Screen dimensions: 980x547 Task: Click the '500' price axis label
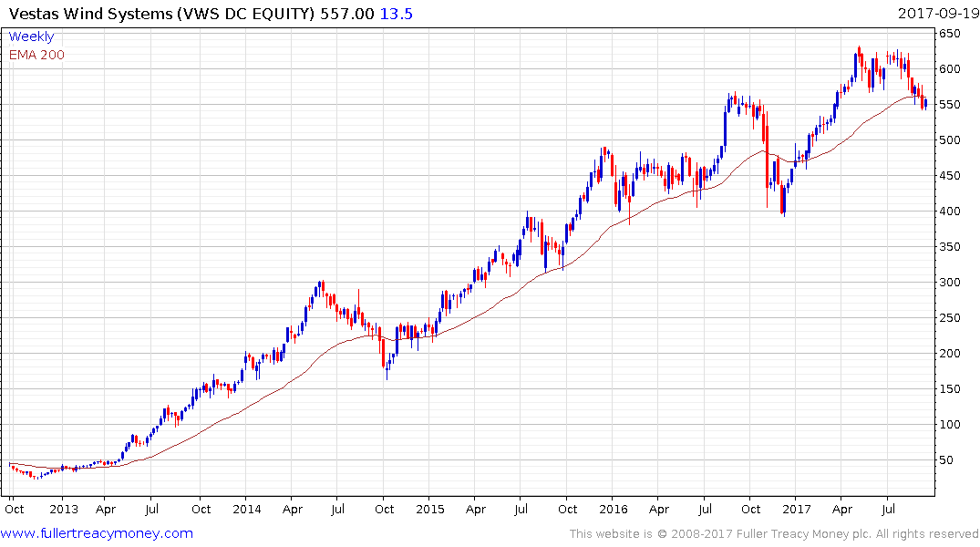click(x=949, y=140)
